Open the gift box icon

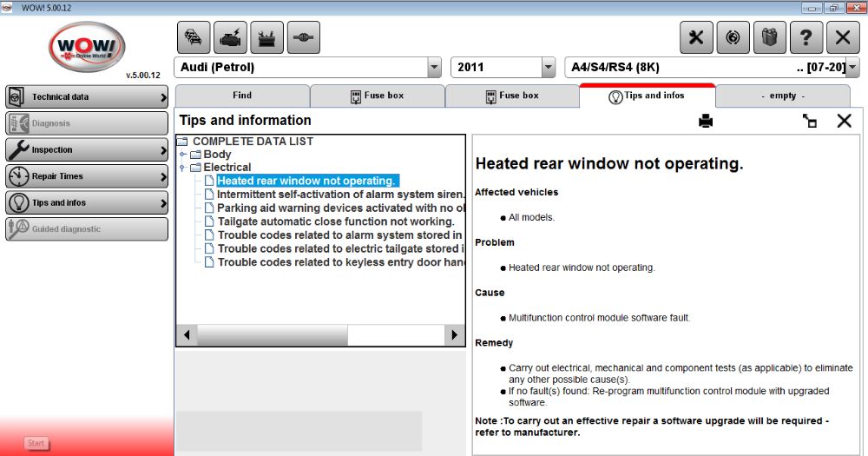[x=769, y=37]
